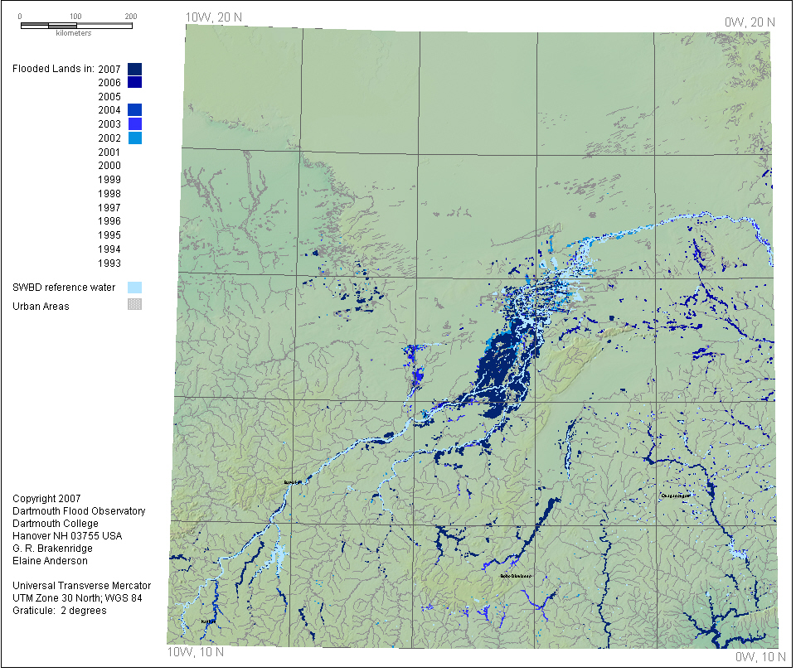Click the Dartmouth Flood Observatory credit text
This screenshot has width=796, height=672.
pyautogui.click(x=79, y=511)
